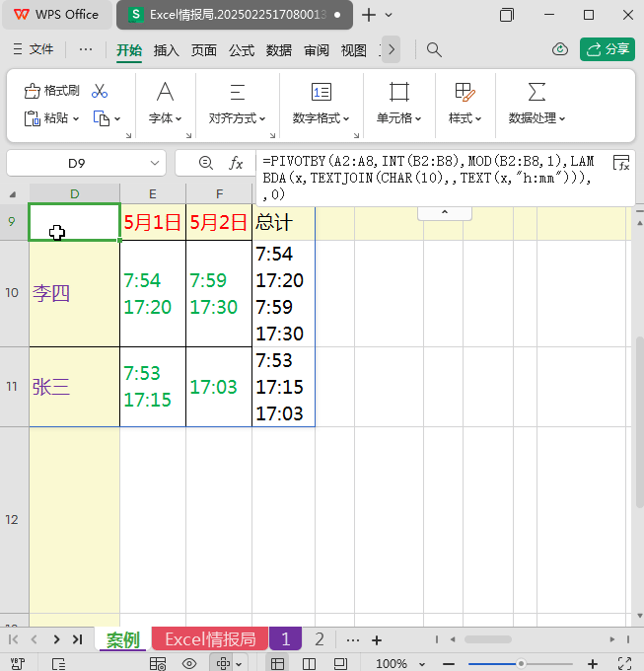Click the fx insert function icon
The image size is (644, 671).
coord(237,163)
